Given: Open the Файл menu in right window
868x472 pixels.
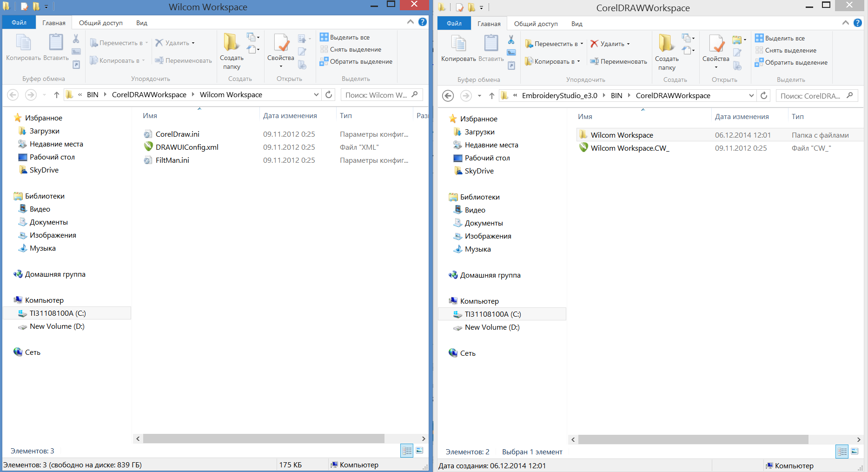Looking at the screenshot, I should click(x=454, y=23).
